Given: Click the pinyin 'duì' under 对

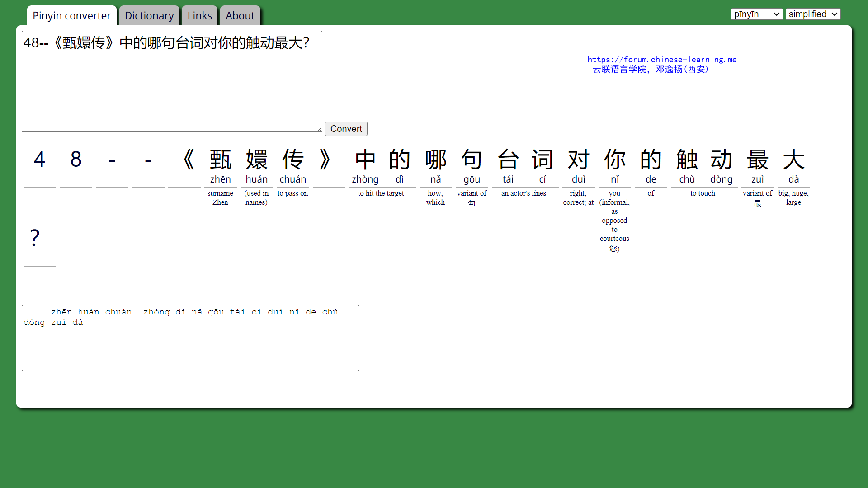Looking at the screenshot, I should [579, 179].
